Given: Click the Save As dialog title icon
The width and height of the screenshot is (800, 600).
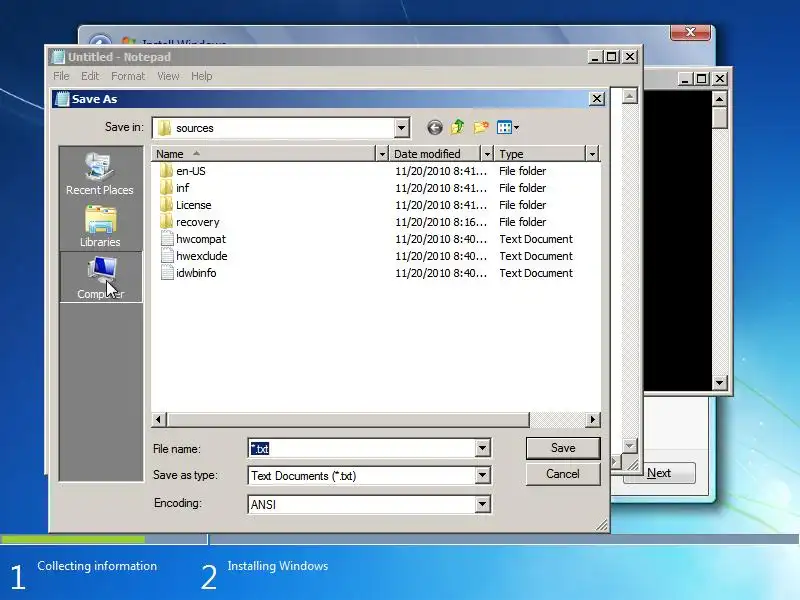Looking at the screenshot, I should 62,99.
